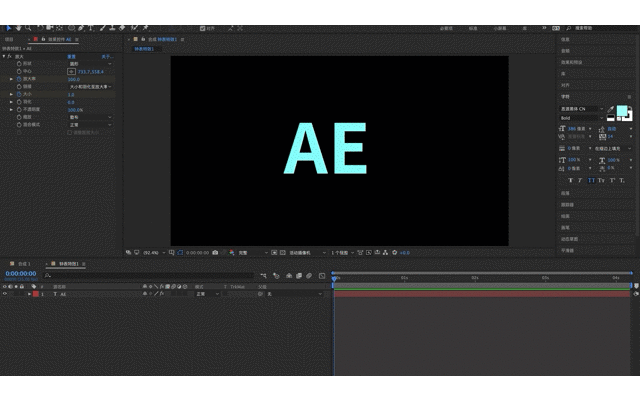Open the Bold font style dropdown
Viewport: 640px width, 400px height.
click(581, 118)
